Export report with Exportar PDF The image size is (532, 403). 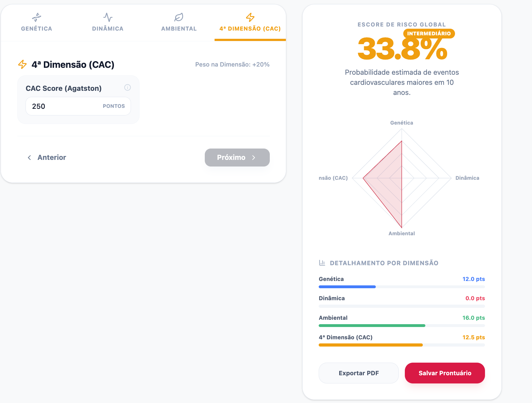(359, 373)
